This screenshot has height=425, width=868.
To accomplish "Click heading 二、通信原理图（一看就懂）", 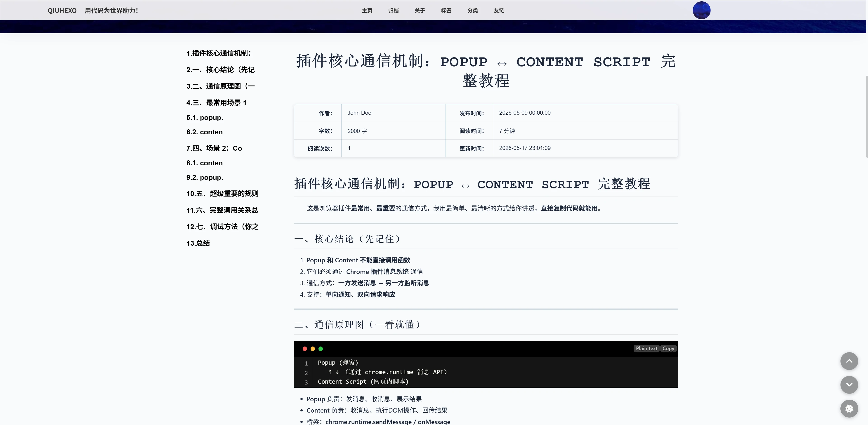I will click(x=358, y=325).
